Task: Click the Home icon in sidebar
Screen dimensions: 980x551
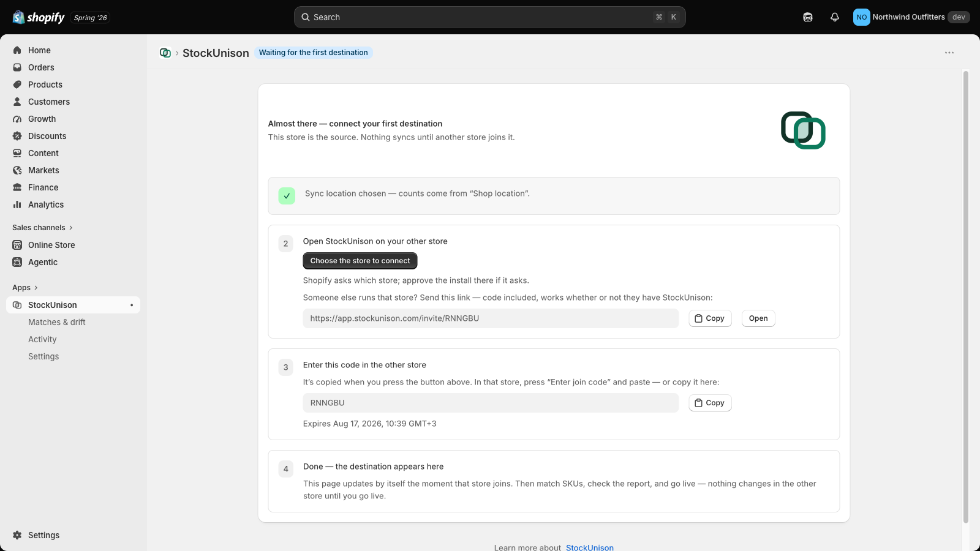Action: coord(17,50)
